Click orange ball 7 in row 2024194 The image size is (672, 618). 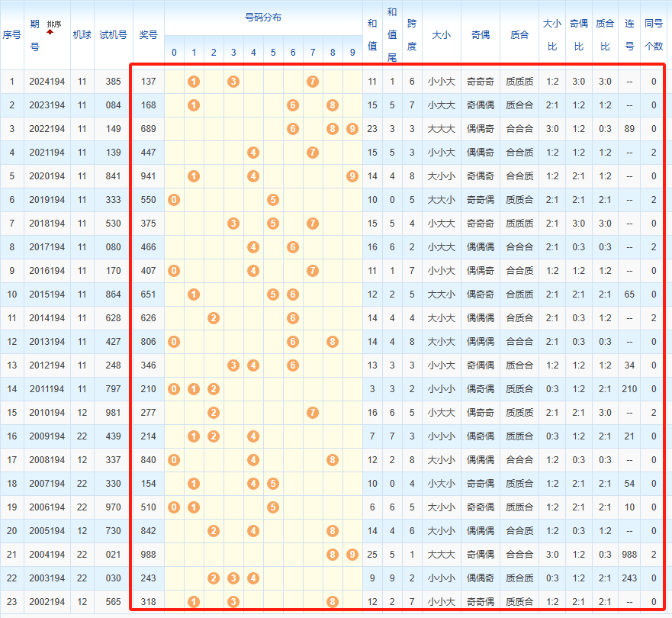coord(313,82)
